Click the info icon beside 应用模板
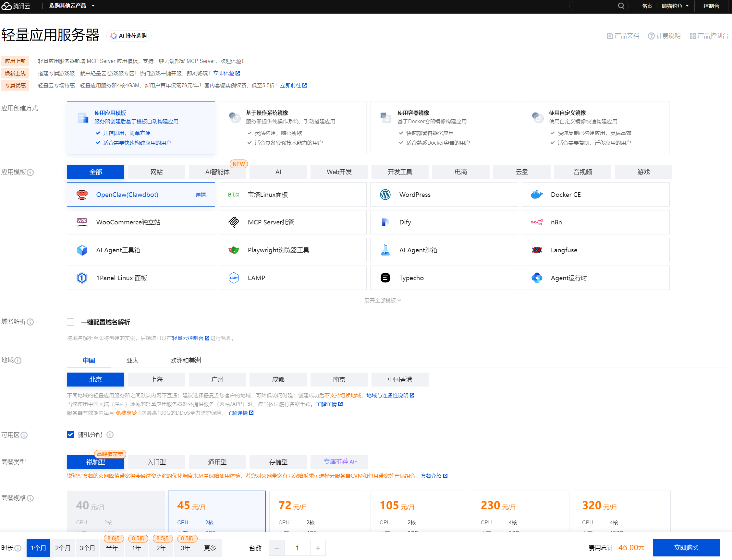 point(30,172)
